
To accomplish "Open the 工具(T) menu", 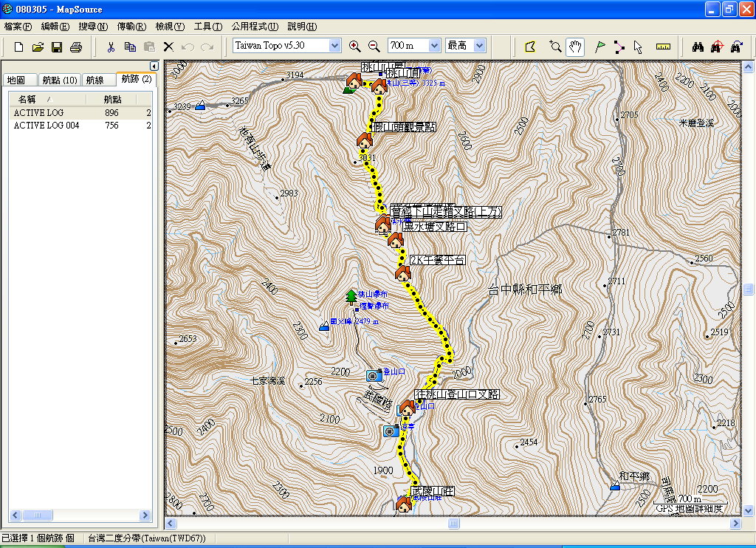I will coord(208,27).
